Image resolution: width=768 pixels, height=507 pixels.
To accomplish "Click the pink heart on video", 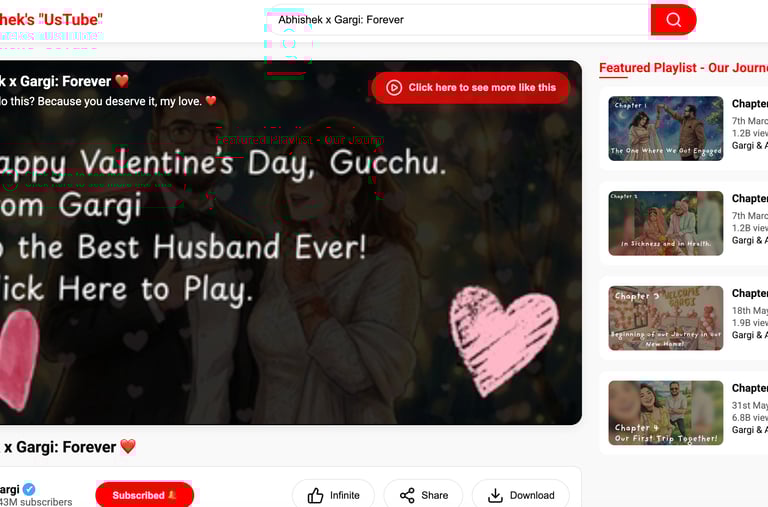I will pyautogui.click(x=503, y=339).
